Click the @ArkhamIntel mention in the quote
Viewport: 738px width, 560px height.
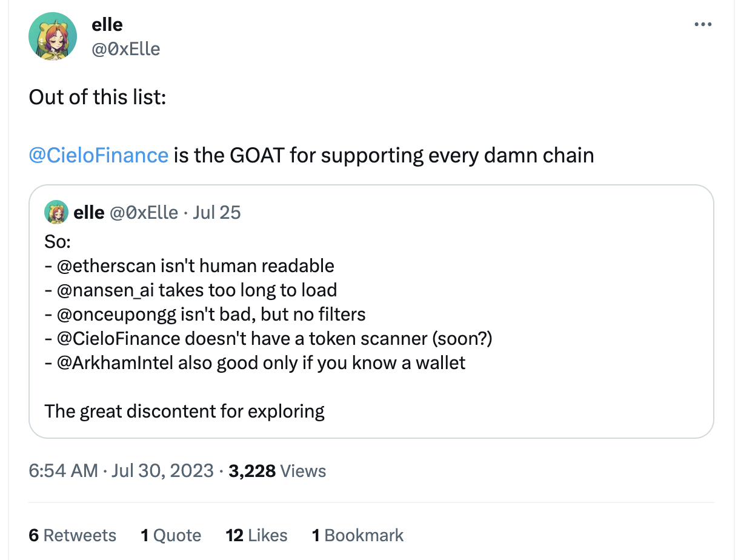click(x=115, y=362)
